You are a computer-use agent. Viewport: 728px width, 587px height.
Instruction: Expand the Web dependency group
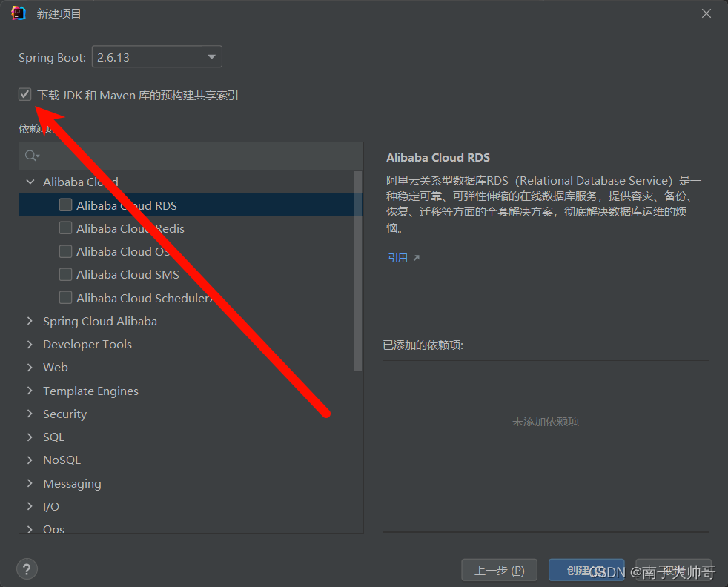30,367
